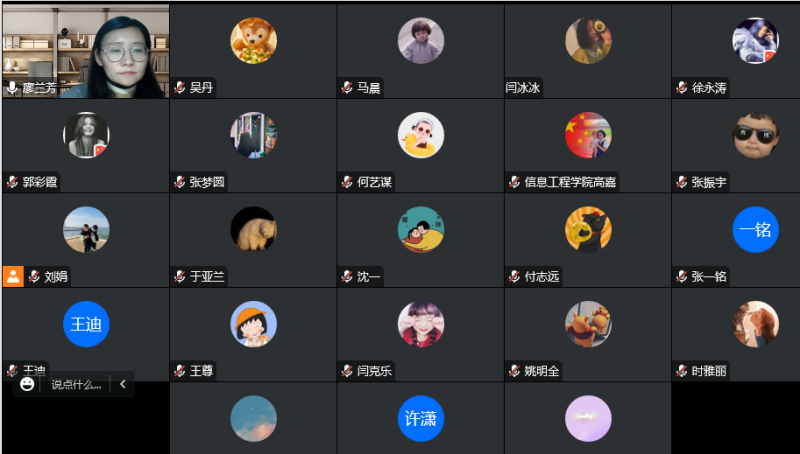The width and height of the screenshot is (800, 454).
Task: Click the orange host icon beside 刘娟
Action: pyautogui.click(x=13, y=276)
